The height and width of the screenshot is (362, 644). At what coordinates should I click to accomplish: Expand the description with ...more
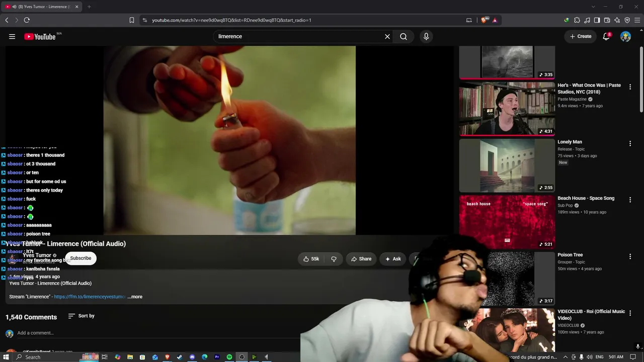[x=135, y=297]
